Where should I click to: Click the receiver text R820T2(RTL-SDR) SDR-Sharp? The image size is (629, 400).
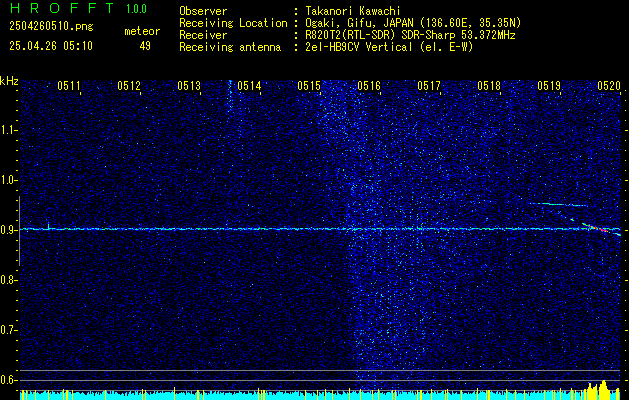coord(380,35)
